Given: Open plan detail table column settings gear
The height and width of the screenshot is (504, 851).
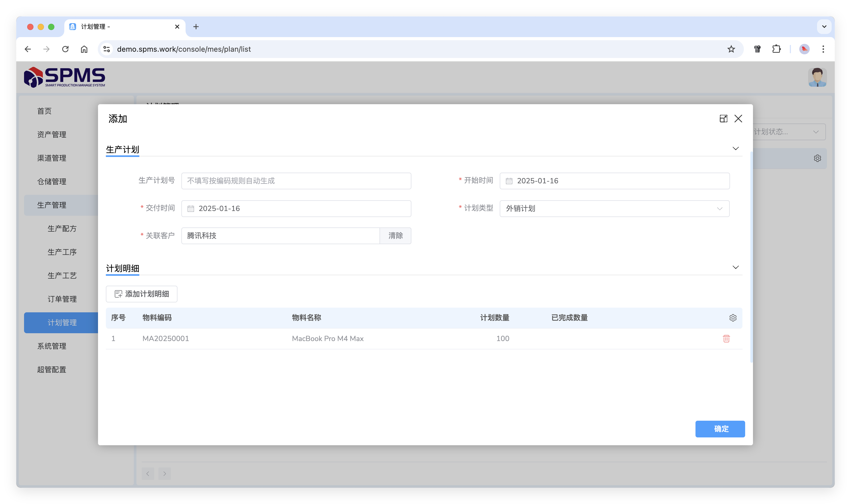Looking at the screenshot, I should pos(733,318).
